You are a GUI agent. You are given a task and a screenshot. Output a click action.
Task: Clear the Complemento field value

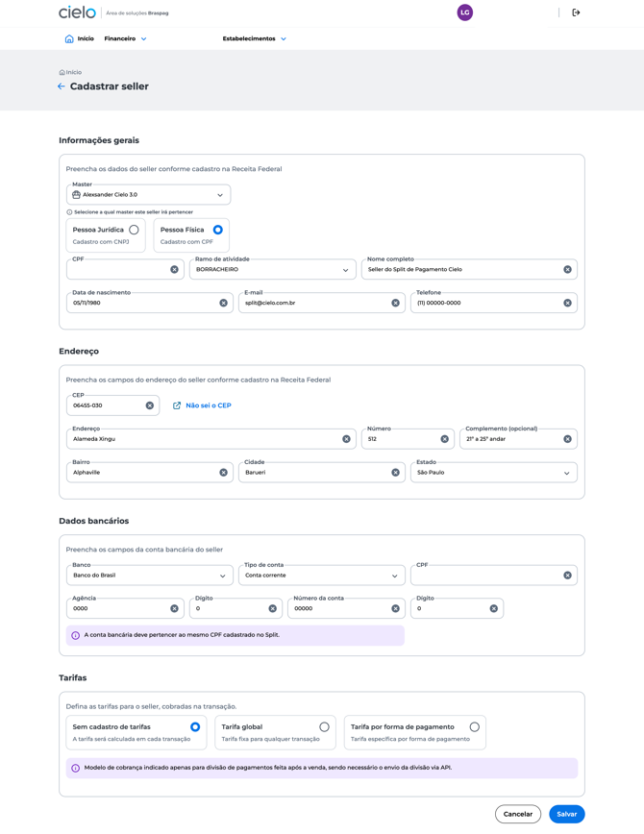click(x=567, y=439)
